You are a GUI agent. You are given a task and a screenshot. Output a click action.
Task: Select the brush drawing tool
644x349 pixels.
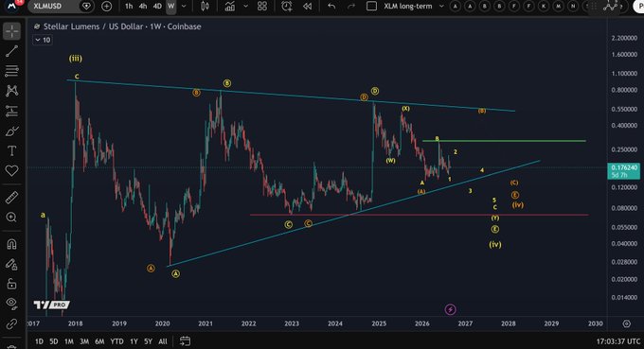point(12,131)
